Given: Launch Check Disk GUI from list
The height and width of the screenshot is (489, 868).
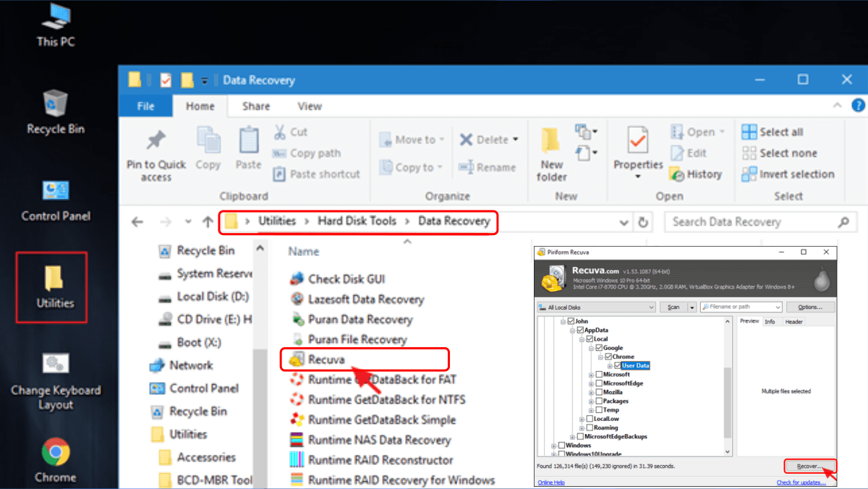Looking at the screenshot, I should point(346,279).
